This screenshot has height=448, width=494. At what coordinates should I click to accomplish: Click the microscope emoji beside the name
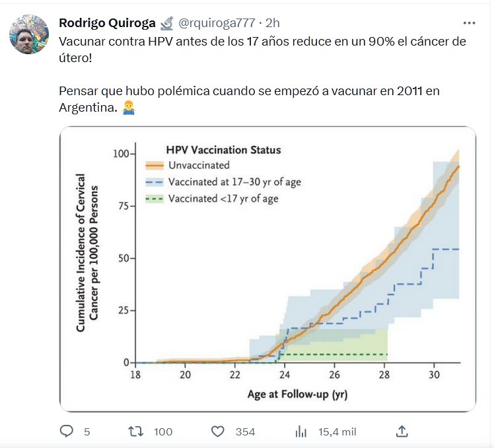click(x=166, y=23)
